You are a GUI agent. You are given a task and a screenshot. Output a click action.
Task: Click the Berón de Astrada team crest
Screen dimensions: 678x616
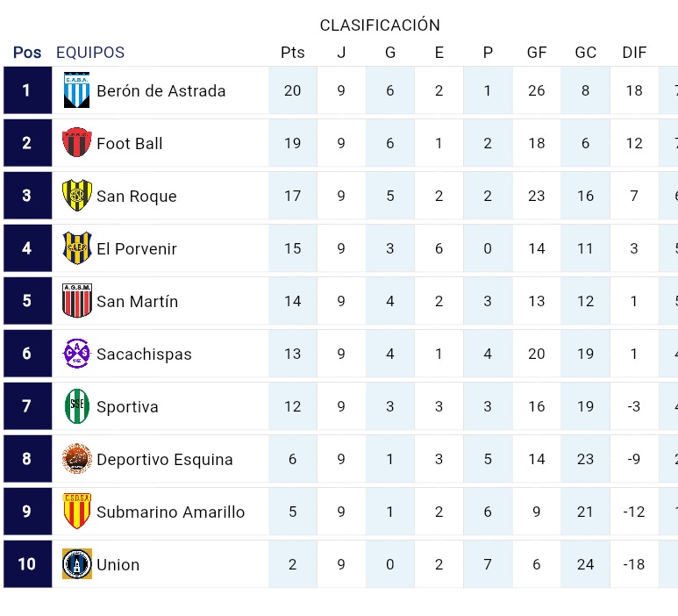point(76,90)
